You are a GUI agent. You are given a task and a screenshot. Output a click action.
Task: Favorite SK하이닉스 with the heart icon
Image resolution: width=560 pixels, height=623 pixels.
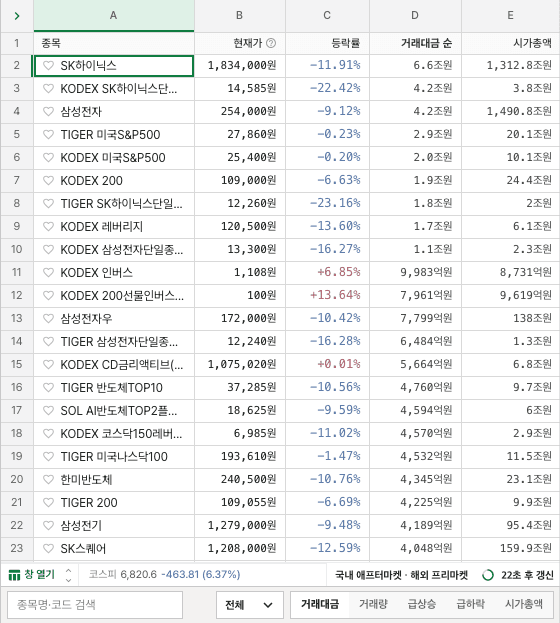coord(48,66)
